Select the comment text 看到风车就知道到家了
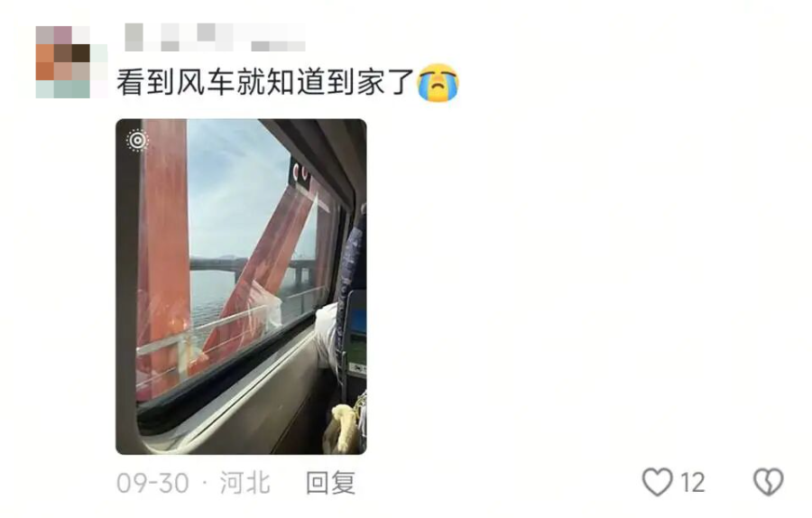This screenshot has width=812, height=518. pos(265,83)
